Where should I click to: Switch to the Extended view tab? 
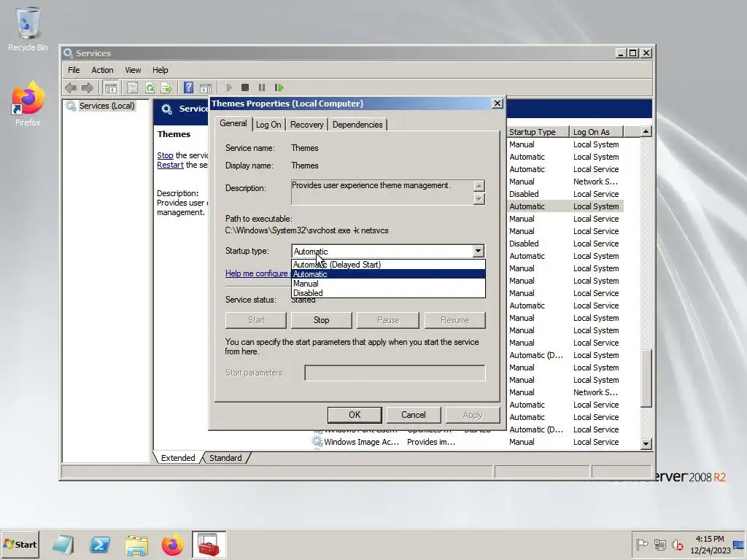pyautogui.click(x=178, y=458)
